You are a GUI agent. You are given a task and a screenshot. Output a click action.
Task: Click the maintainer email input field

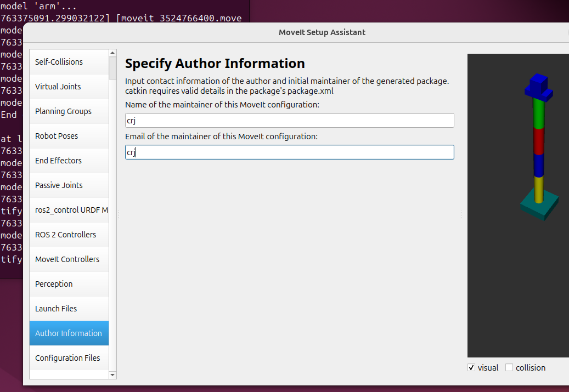[x=290, y=152]
